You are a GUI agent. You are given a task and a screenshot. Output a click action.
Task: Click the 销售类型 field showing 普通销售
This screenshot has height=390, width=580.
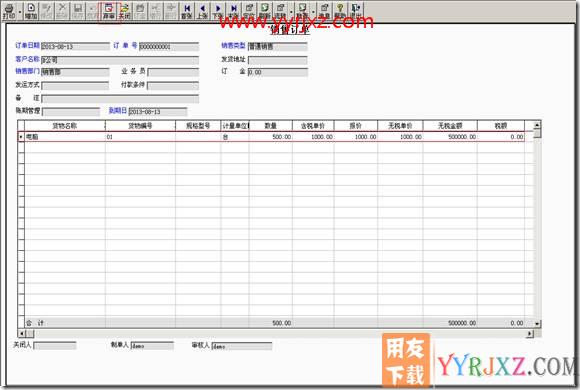[x=277, y=46]
